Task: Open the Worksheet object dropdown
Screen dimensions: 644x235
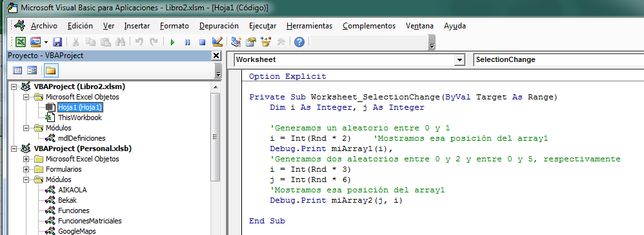Action: pyautogui.click(x=459, y=60)
